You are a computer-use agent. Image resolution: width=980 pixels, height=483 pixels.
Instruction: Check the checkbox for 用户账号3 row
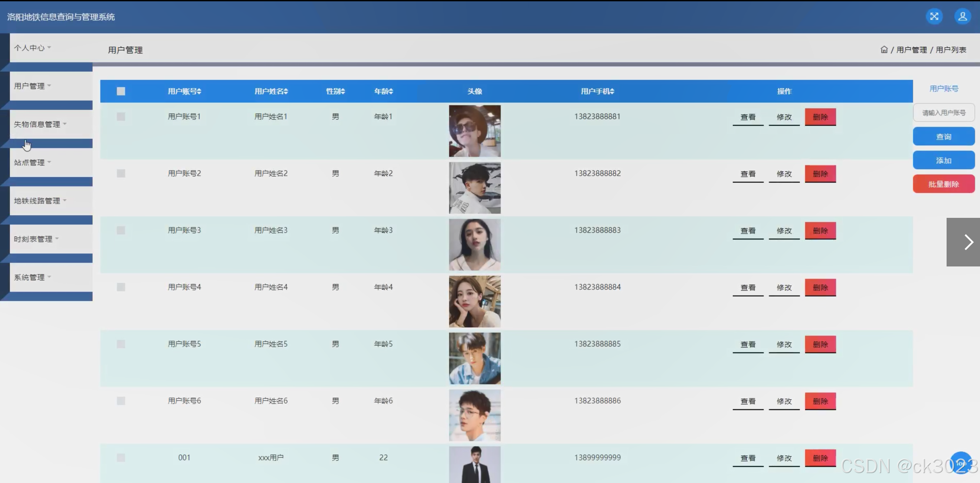pos(121,230)
